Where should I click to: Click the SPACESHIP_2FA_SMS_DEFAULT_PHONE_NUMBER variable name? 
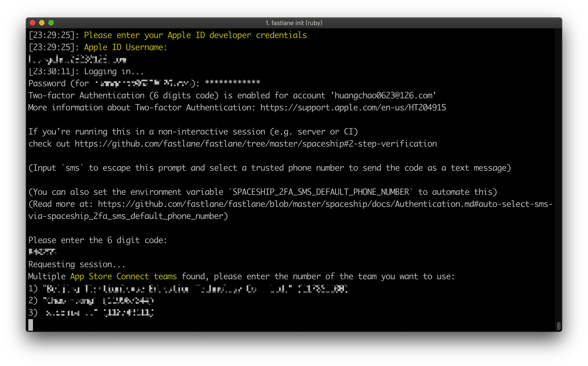pos(321,192)
